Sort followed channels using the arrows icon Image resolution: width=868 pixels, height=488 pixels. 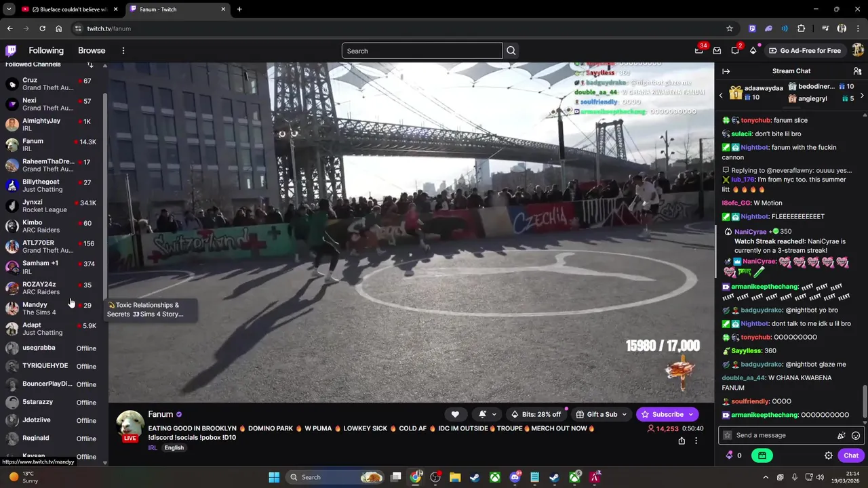(x=90, y=64)
